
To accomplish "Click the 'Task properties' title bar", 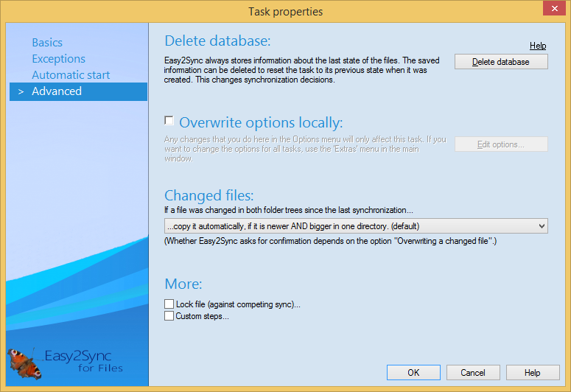I will click(x=285, y=11).
